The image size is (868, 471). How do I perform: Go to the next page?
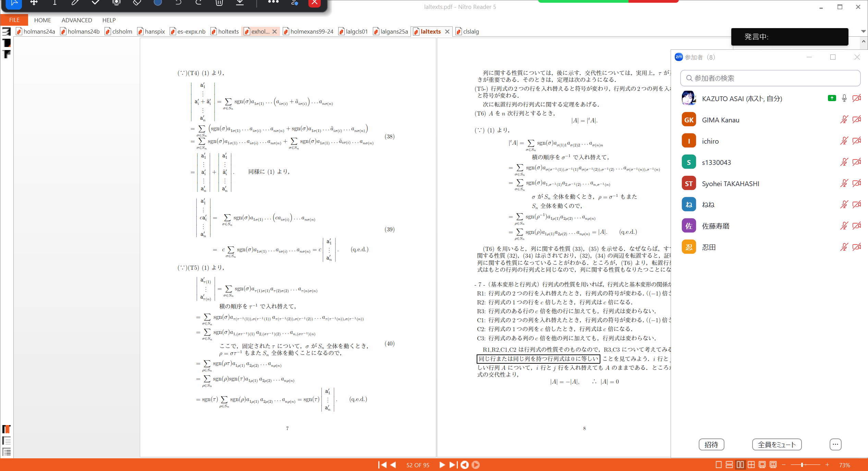442,465
